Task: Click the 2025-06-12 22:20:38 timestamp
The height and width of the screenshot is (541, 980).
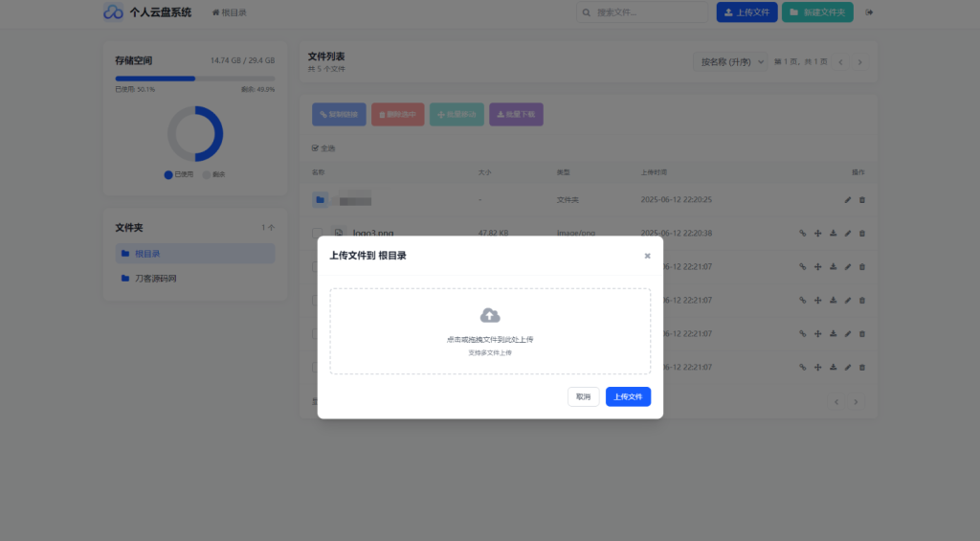Action: point(677,233)
